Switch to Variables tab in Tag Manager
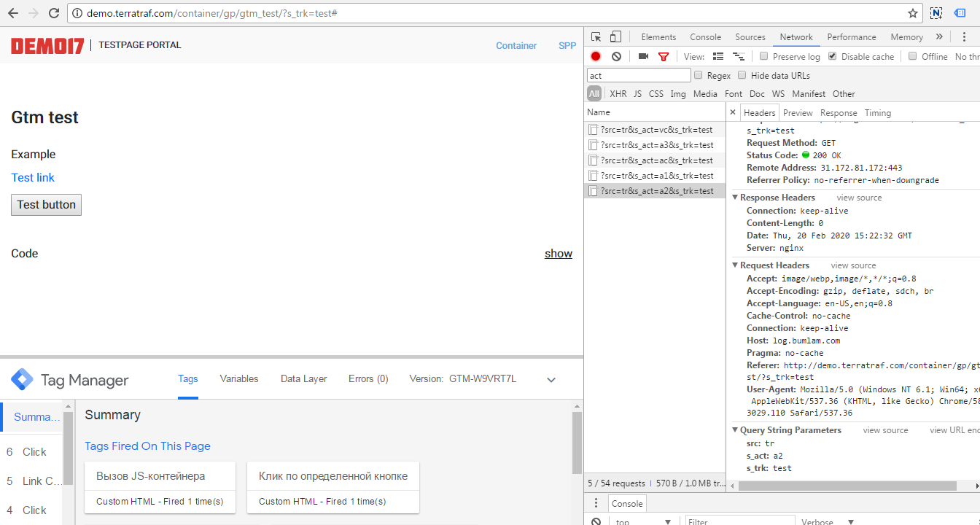The image size is (980, 525). [239, 379]
